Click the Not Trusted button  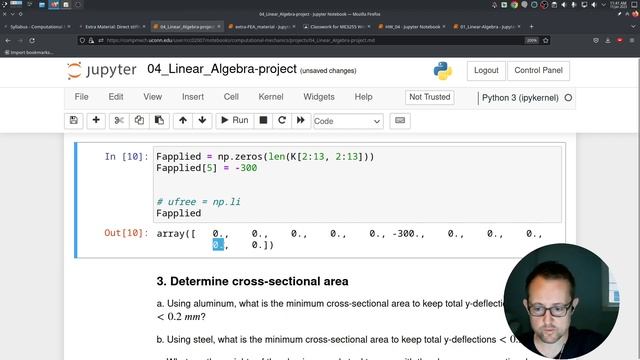tap(430, 97)
